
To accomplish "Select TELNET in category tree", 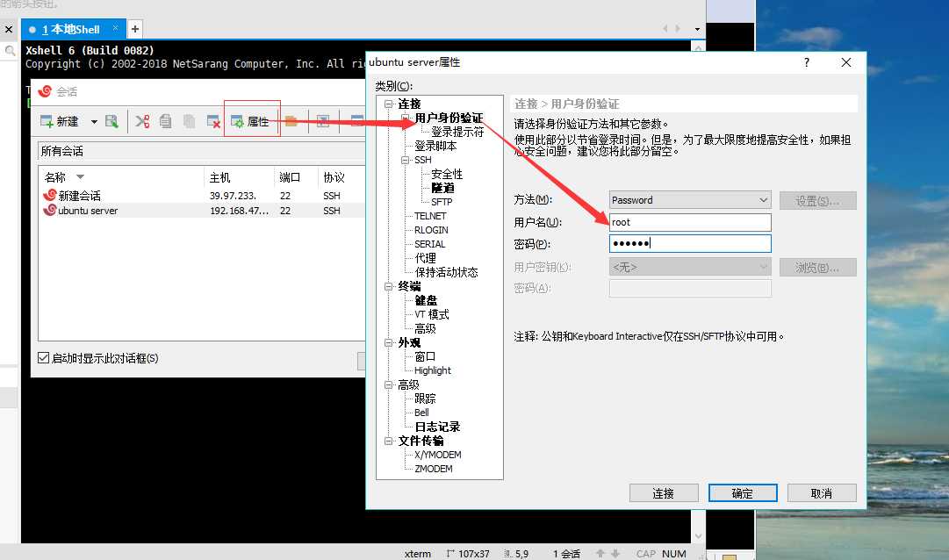I will pyautogui.click(x=430, y=216).
